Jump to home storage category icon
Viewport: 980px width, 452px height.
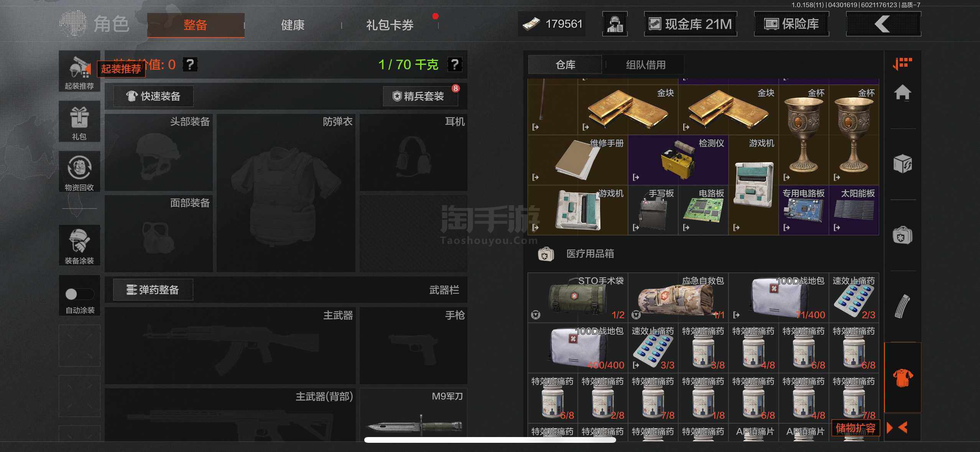click(x=903, y=93)
